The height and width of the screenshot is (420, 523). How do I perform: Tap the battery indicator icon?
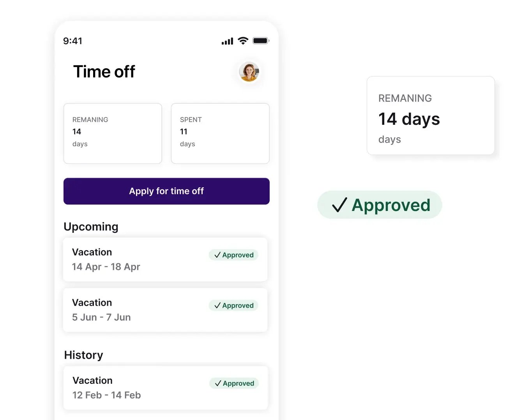tap(260, 40)
